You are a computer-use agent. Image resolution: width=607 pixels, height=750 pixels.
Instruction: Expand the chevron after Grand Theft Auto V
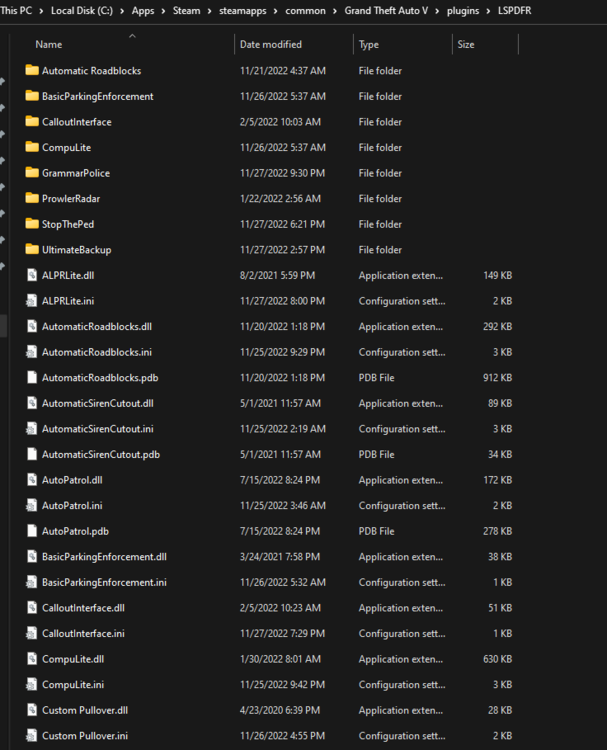437,11
